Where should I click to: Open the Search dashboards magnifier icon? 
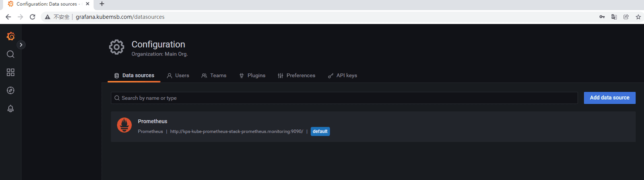11,54
